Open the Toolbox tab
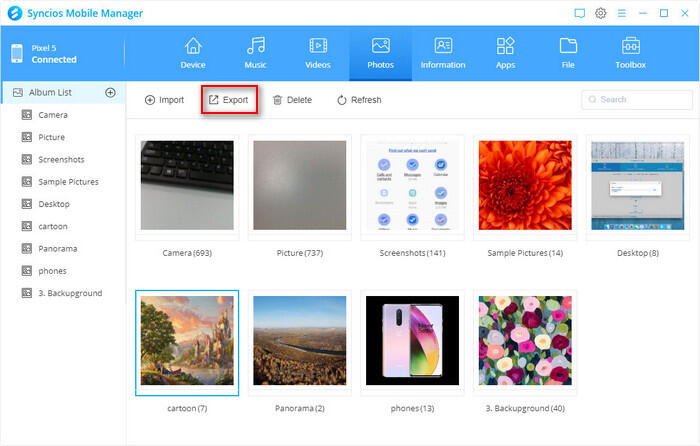This screenshot has width=700, height=446. pyautogui.click(x=630, y=53)
